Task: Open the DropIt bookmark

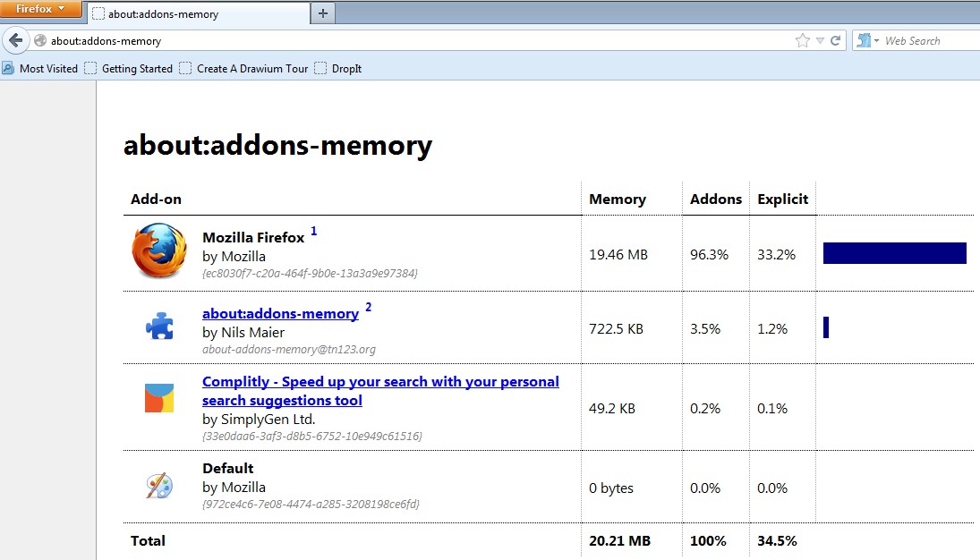Action: pyautogui.click(x=338, y=69)
